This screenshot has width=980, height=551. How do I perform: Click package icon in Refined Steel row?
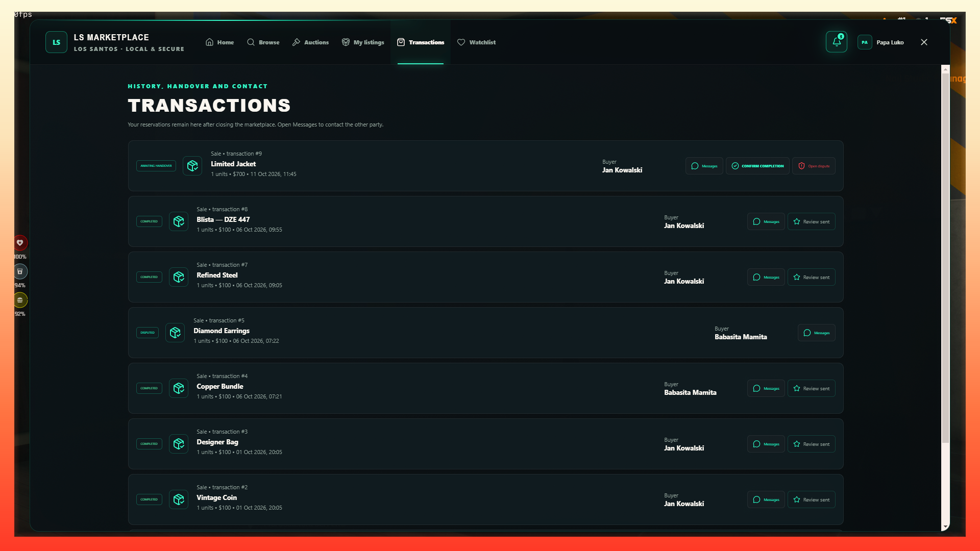tap(179, 277)
